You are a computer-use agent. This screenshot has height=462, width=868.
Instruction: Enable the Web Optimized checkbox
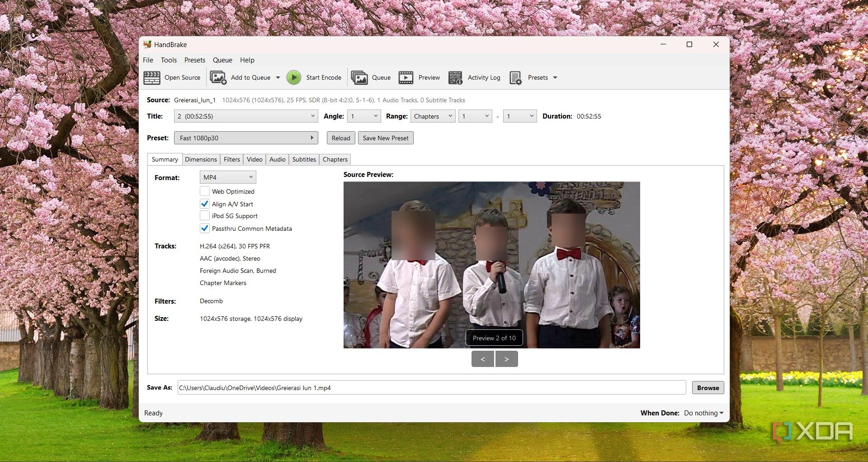pyautogui.click(x=205, y=191)
